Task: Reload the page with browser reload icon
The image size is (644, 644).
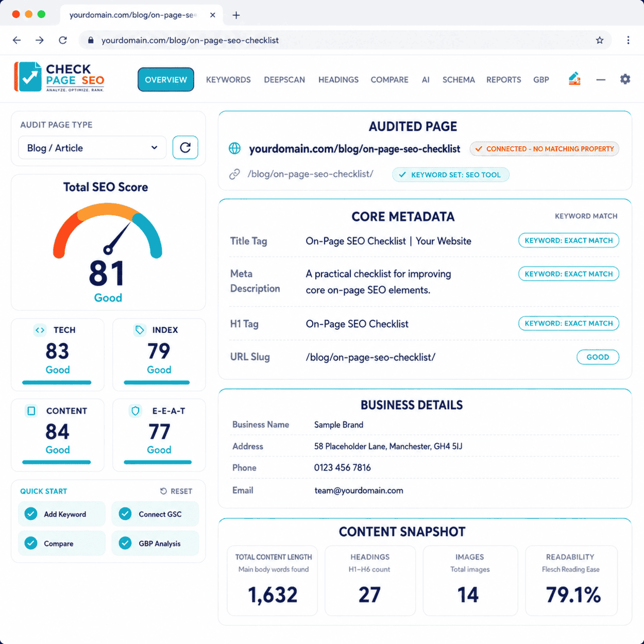Action: pos(63,40)
